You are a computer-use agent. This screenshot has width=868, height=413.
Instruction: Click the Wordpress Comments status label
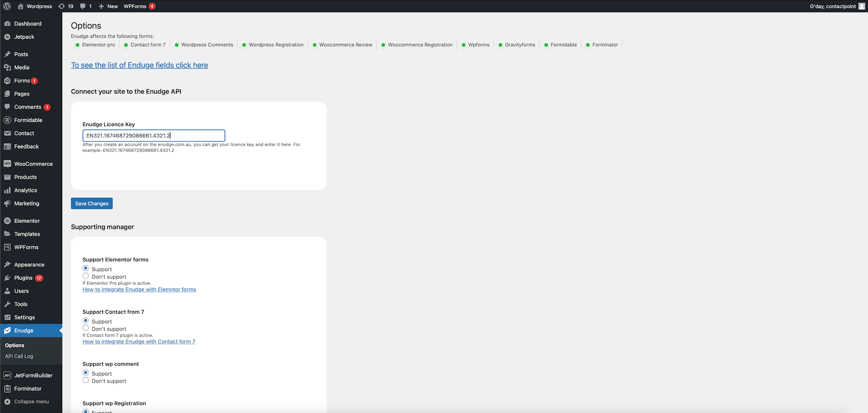click(207, 45)
